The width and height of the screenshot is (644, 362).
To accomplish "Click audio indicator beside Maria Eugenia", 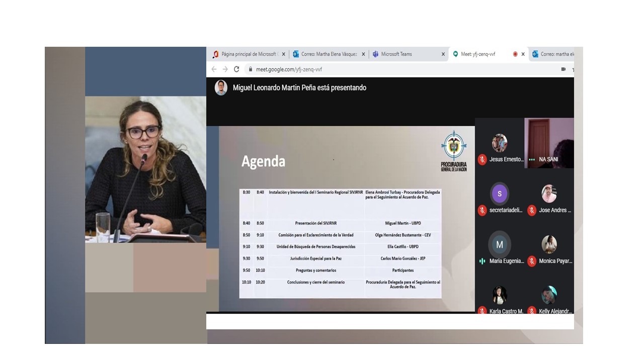I will [482, 261].
